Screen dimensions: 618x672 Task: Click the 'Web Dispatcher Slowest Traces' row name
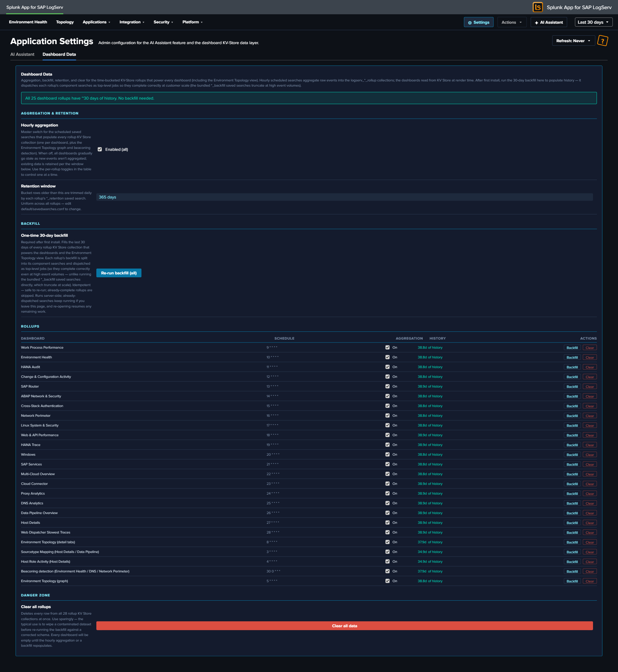tap(45, 532)
